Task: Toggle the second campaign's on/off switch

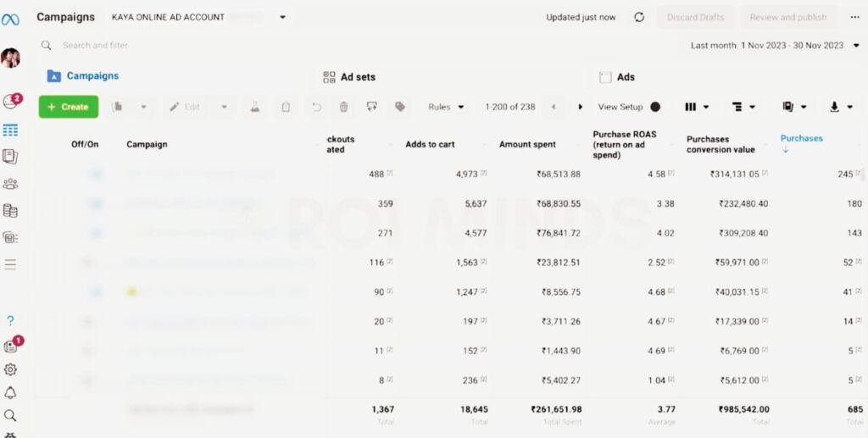Action: tap(96, 204)
